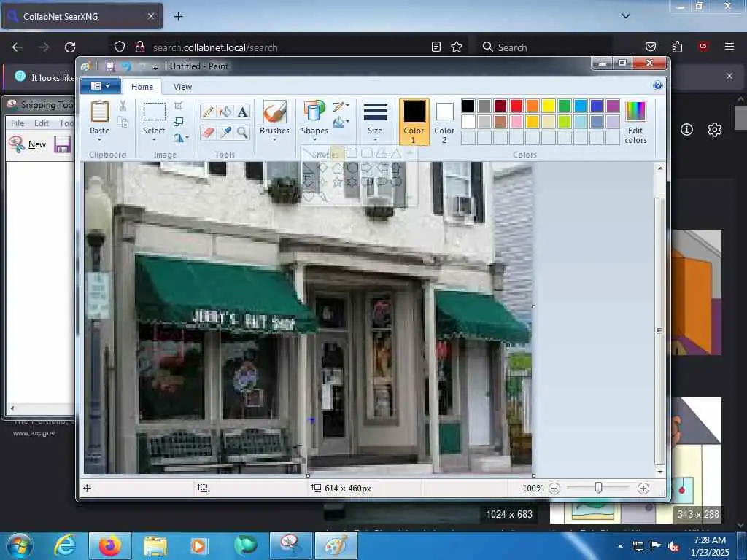Select the CollabNet SearXNG browser tab
This screenshot has width=747, height=560.
pyautogui.click(x=82, y=16)
